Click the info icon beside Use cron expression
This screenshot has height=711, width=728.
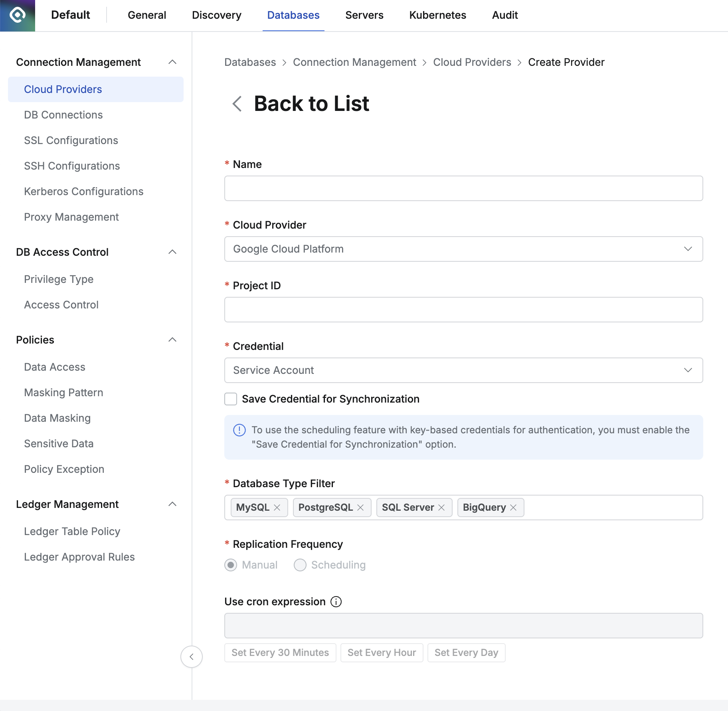(x=336, y=602)
